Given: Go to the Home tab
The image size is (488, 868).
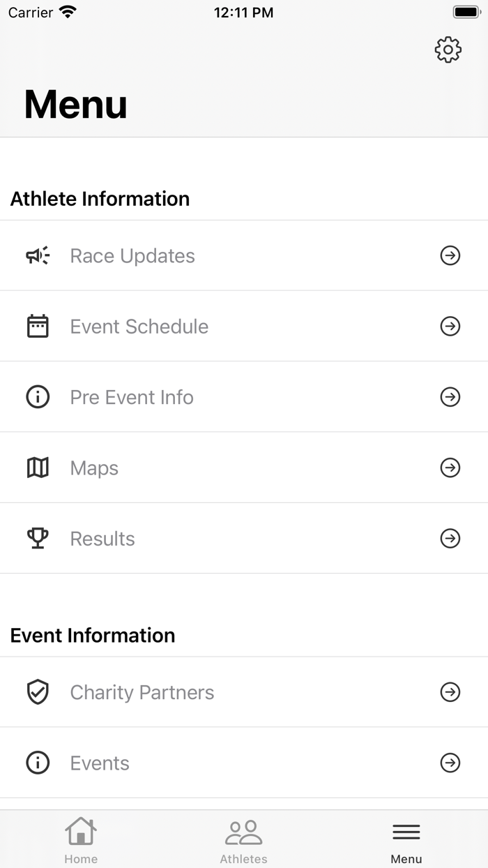Looking at the screenshot, I should click(81, 839).
